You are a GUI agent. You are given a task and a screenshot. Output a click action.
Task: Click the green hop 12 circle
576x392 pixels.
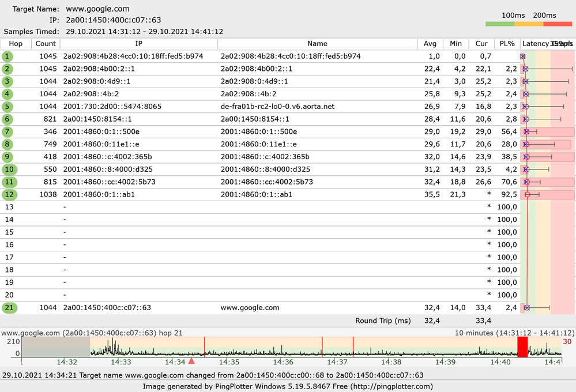9,195
